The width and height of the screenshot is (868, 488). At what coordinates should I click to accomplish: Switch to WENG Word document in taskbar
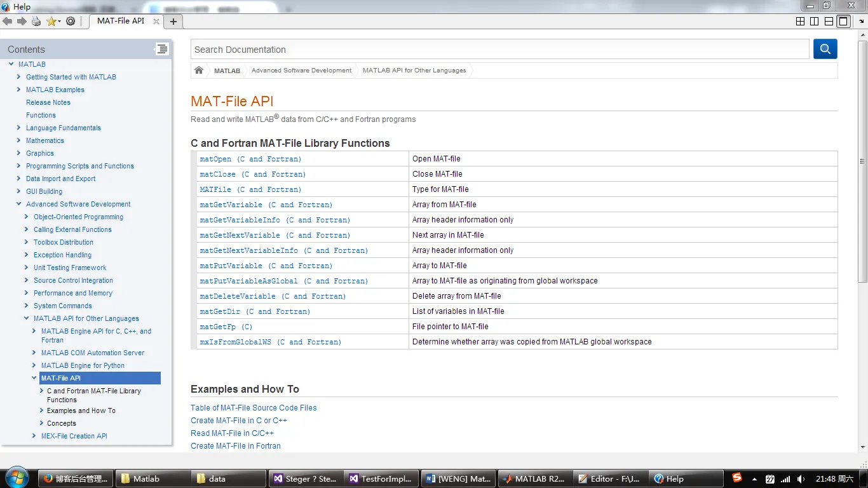tap(458, 478)
